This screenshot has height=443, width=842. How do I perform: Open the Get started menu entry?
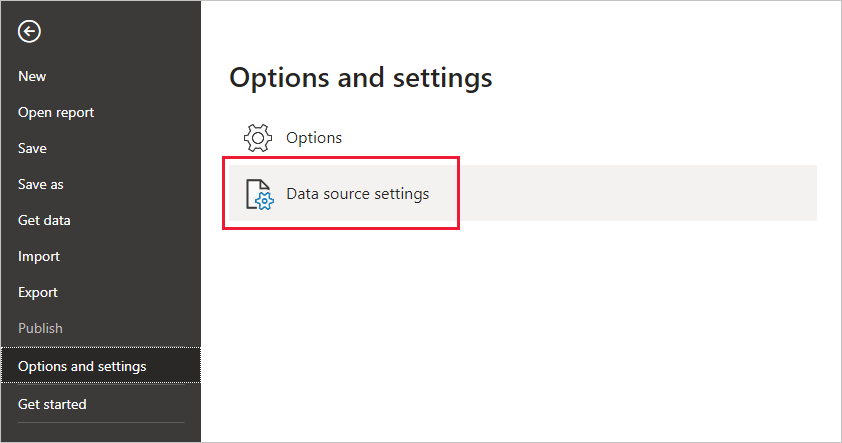tap(52, 404)
